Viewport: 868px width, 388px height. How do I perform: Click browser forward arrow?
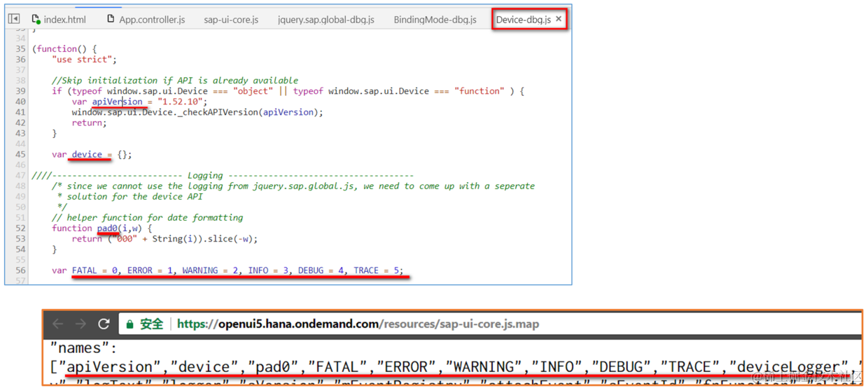81,324
